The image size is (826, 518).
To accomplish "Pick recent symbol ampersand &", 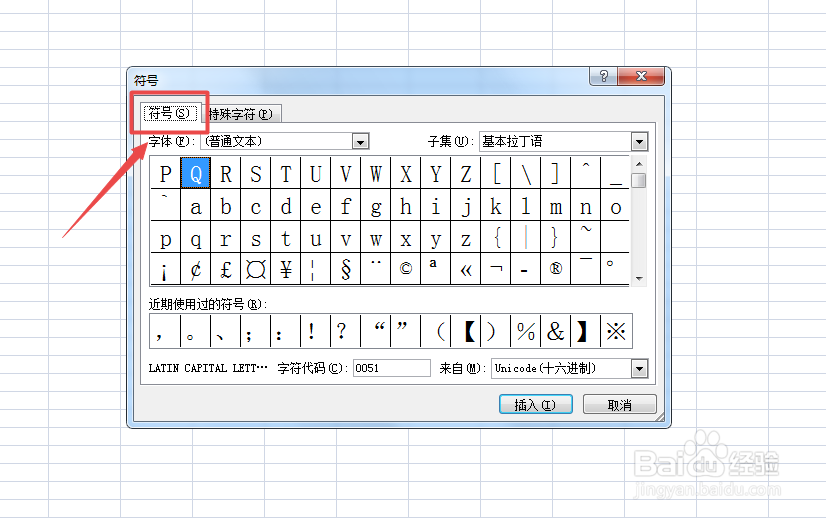I will [556, 331].
